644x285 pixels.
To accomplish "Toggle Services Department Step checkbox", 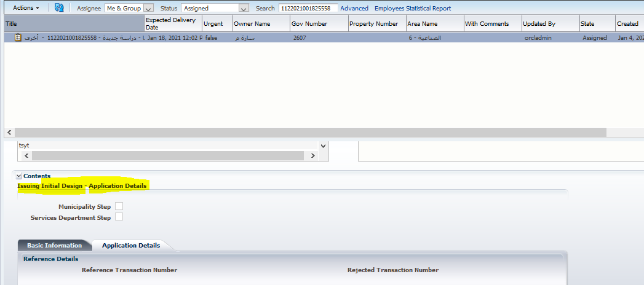I will (119, 217).
